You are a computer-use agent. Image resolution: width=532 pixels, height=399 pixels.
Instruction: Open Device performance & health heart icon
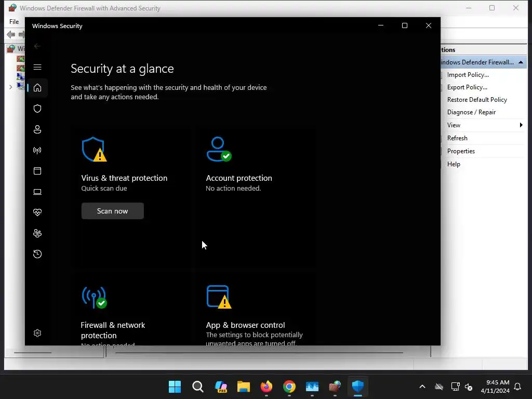(x=37, y=212)
